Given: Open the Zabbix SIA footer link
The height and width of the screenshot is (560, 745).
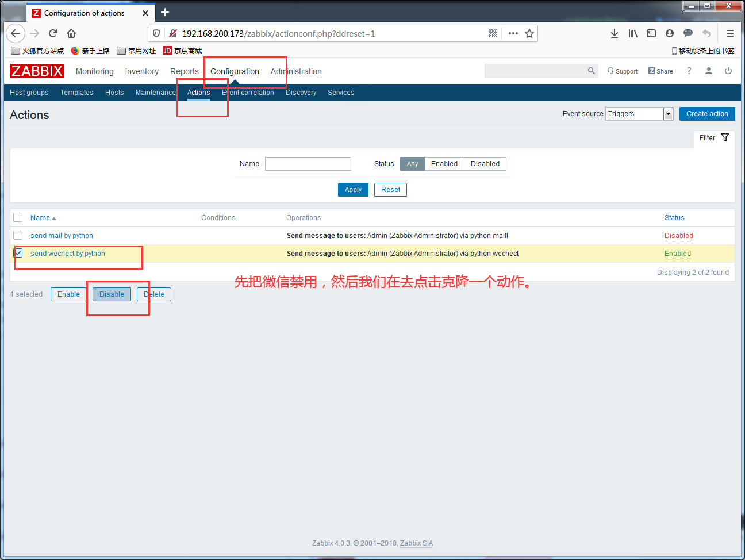Looking at the screenshot, I should [417, 543].
